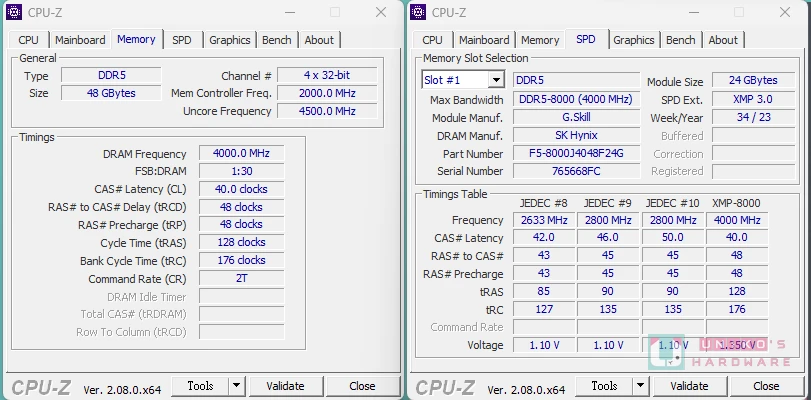Click the 176 clocks tRC value
This screenshot has width=811, height=400.
tap(242, 260)
